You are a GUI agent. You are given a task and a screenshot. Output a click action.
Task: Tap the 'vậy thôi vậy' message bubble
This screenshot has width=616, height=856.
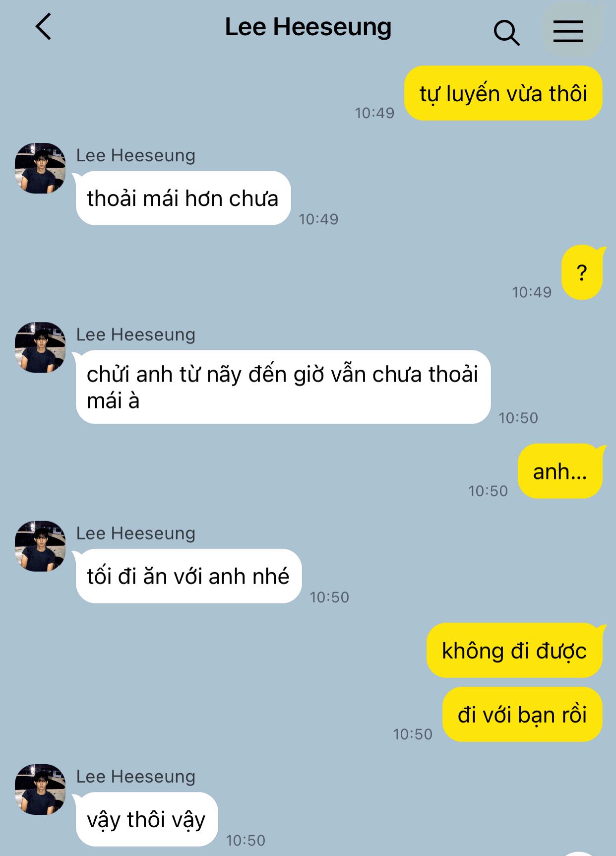(147, 819)
